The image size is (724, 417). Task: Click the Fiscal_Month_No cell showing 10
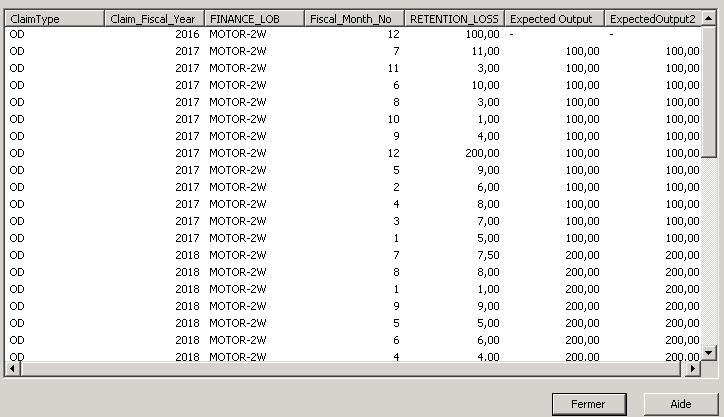pyautogui.click(x=393, y=119)
